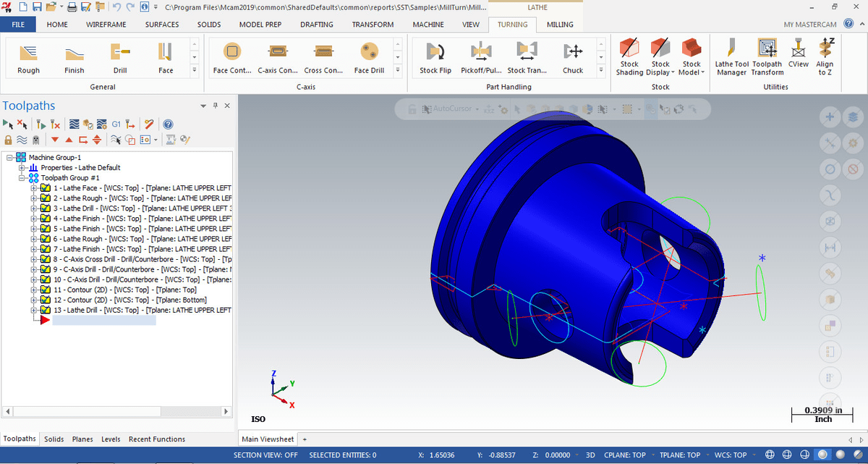Verify selected operations
The image size is (868, 464).
pos(88,124)
